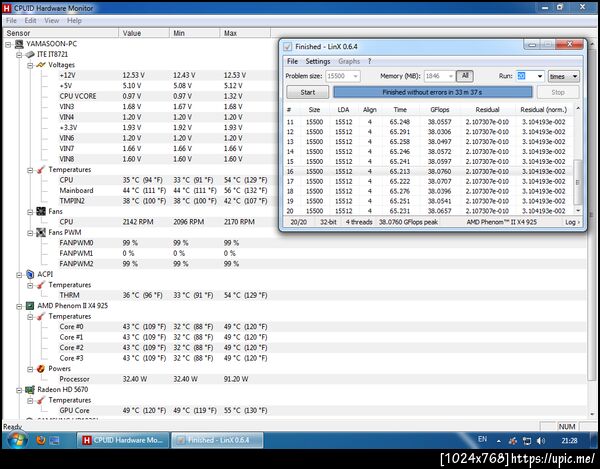Click the show desktop taskbar shortcut icon
Viewport: 600px width, 469px height.
[55, 440]
